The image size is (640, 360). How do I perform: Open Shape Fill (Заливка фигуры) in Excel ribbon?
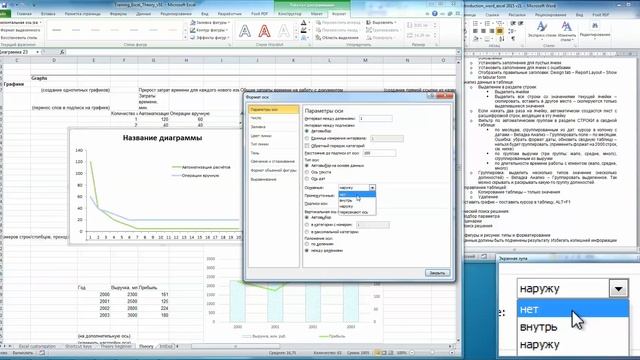[210, 22]
